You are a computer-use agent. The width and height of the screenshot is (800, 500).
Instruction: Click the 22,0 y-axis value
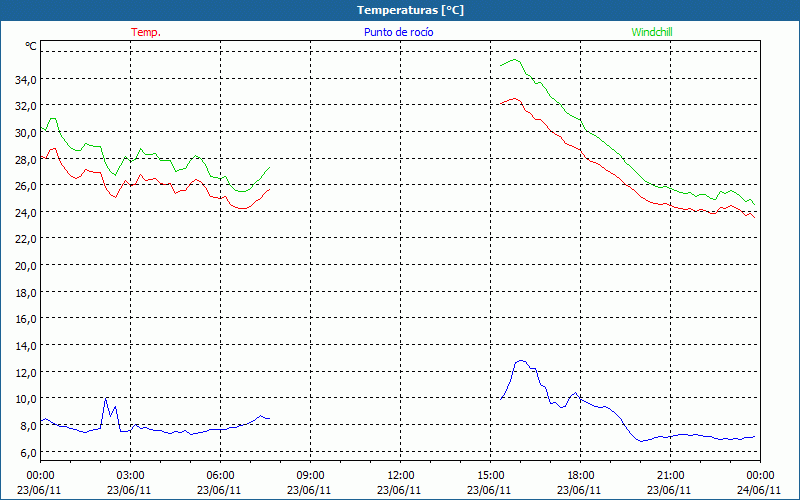[x=26, y=238]
